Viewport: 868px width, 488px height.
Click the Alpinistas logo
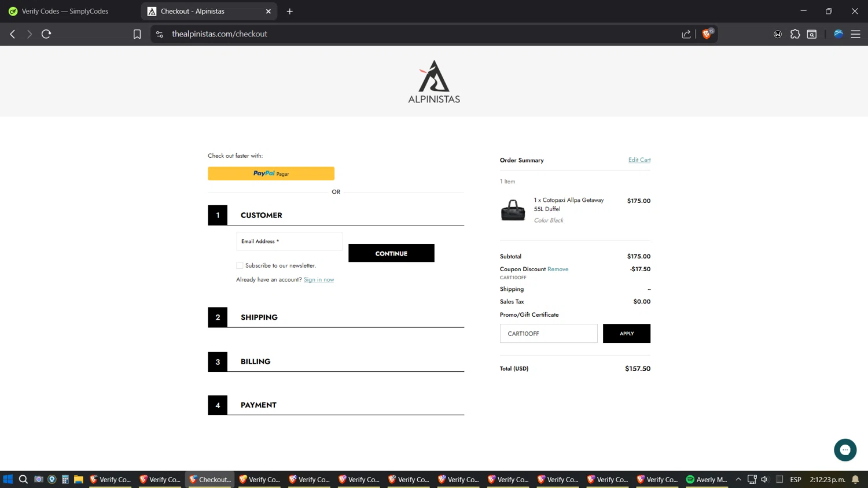point(434,82)
